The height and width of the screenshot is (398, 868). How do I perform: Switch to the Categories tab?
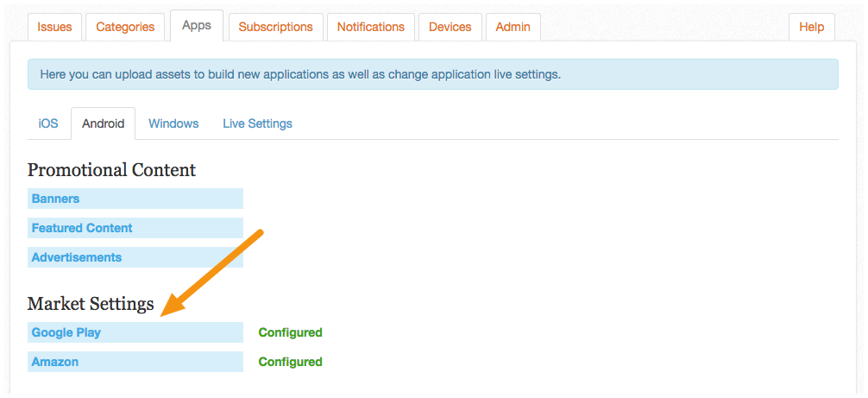point(125,27)
